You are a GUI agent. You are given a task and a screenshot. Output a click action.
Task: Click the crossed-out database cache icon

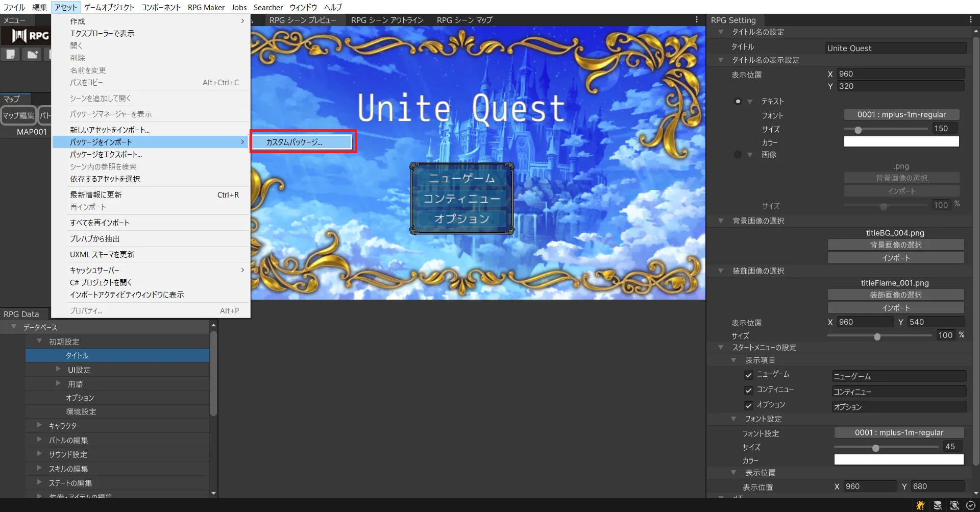coord(938,505)
